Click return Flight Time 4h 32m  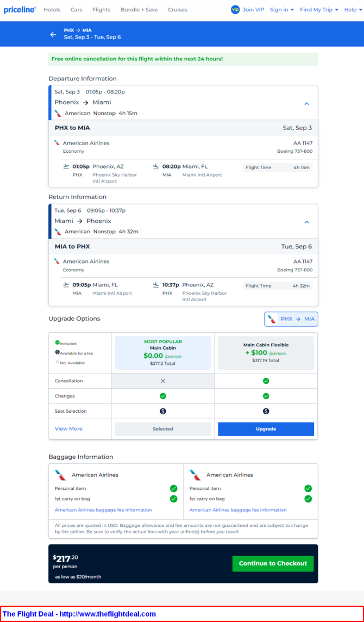(x=278, y=285)
